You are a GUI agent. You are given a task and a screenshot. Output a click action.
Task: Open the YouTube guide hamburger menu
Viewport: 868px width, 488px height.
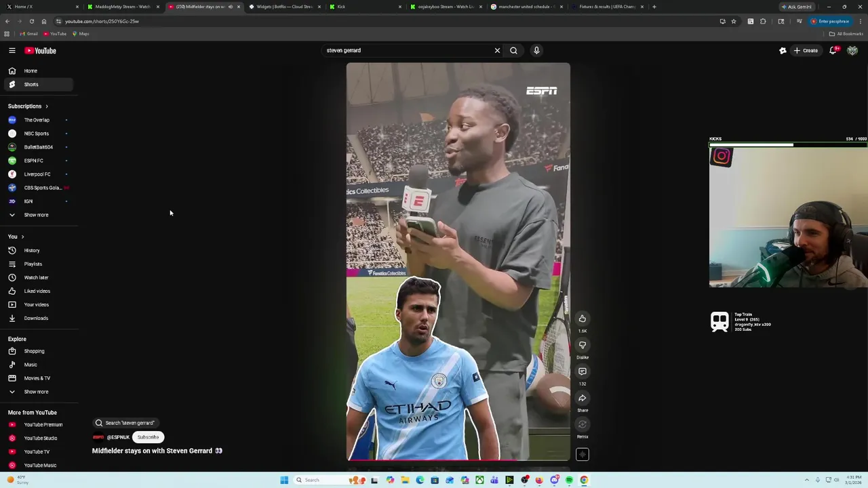click(x=12, y=50)
